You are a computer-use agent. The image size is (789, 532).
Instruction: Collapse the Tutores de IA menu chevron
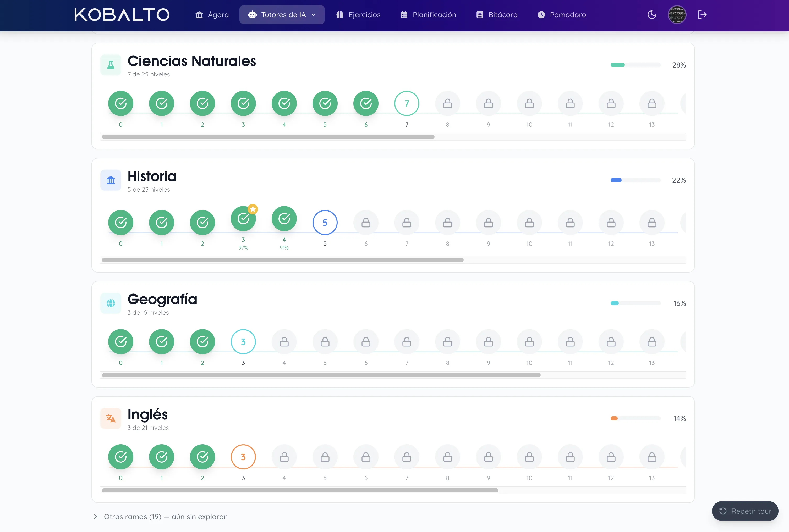coord(313,15)
